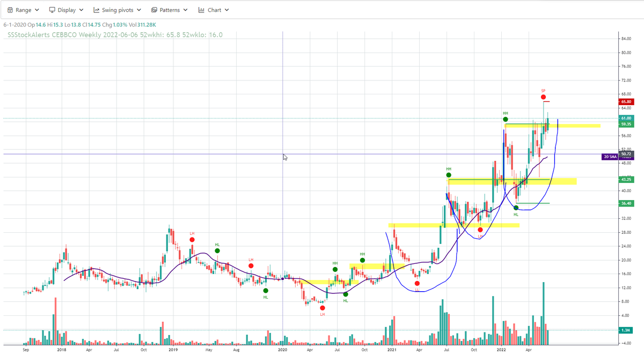
Task: Click the 84.00 price axis label
Action: (626, 39)
